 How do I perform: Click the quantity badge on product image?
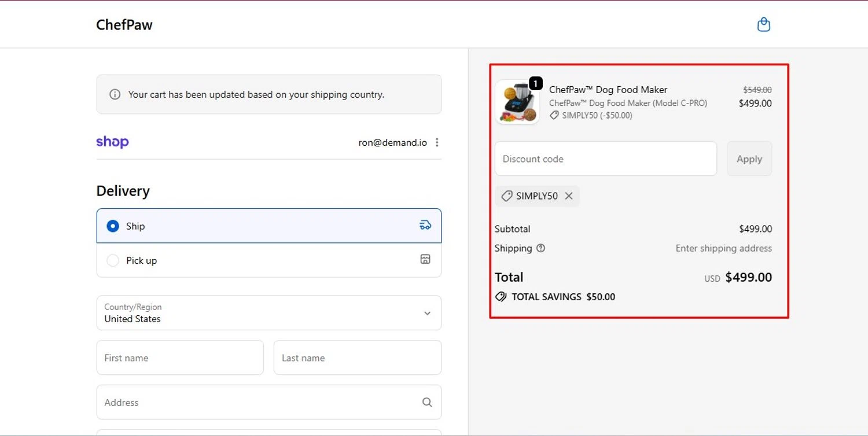coord(536,84)
